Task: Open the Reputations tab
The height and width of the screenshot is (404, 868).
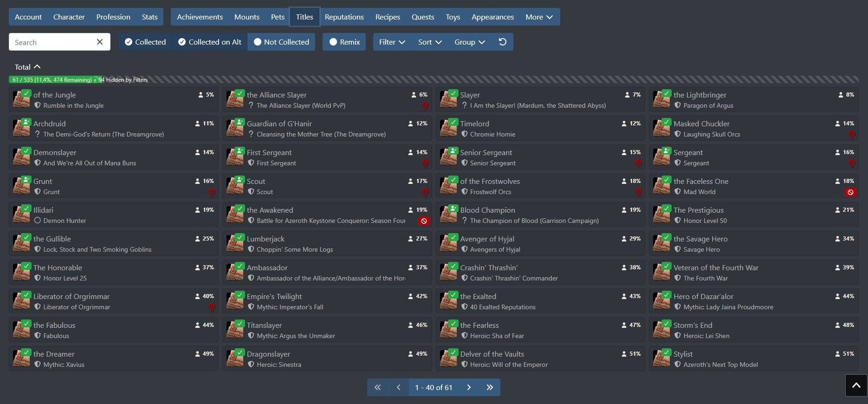Action: point(344,17)
